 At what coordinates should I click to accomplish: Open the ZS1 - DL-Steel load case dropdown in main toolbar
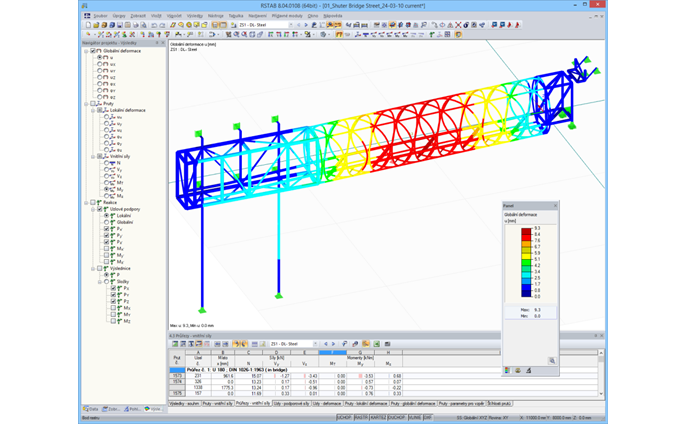(x=290, y=25)
